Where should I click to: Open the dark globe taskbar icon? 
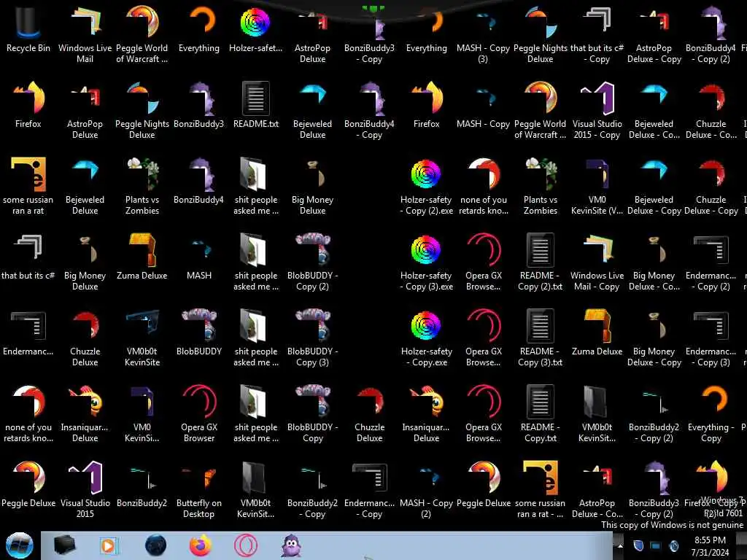click(x=155, y=545)
